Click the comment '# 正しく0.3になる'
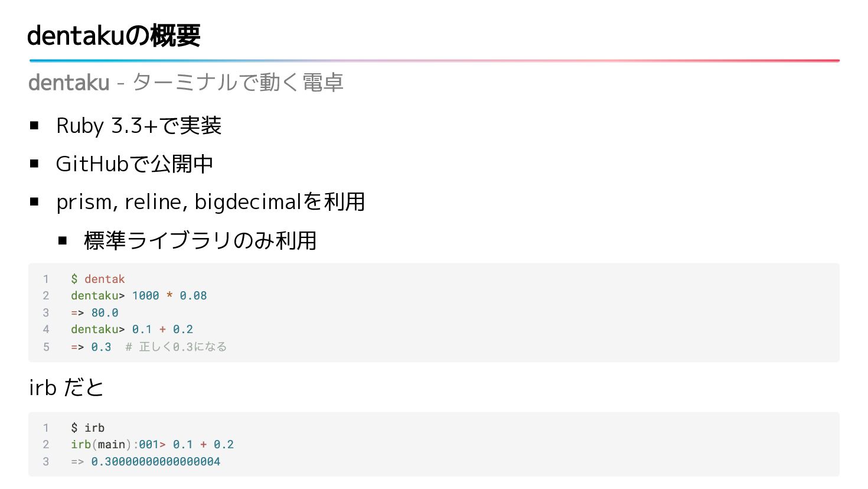The image size is (868, 489). (x=176, y=347)
